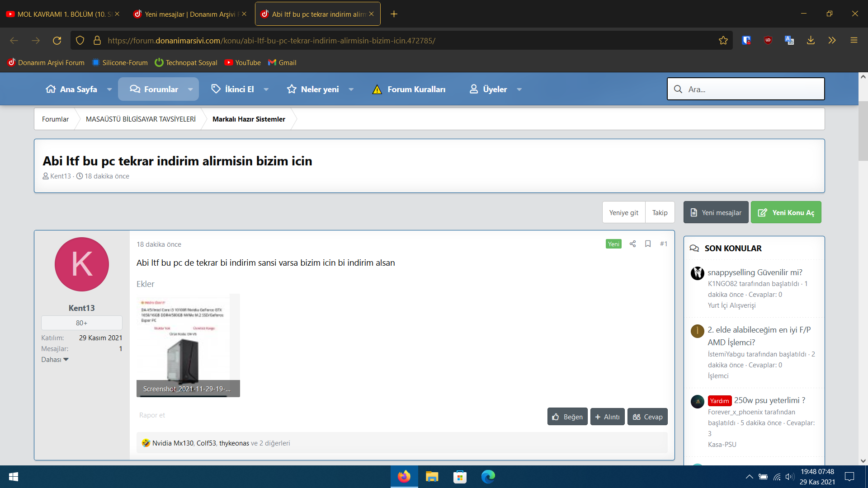Quote the post with Alıntı

pos(608,417)
